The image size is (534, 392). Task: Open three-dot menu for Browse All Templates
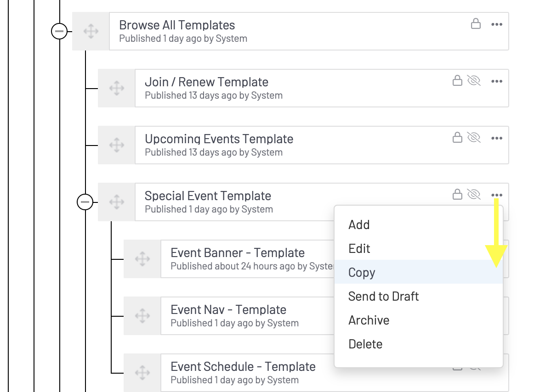(497, 24)
